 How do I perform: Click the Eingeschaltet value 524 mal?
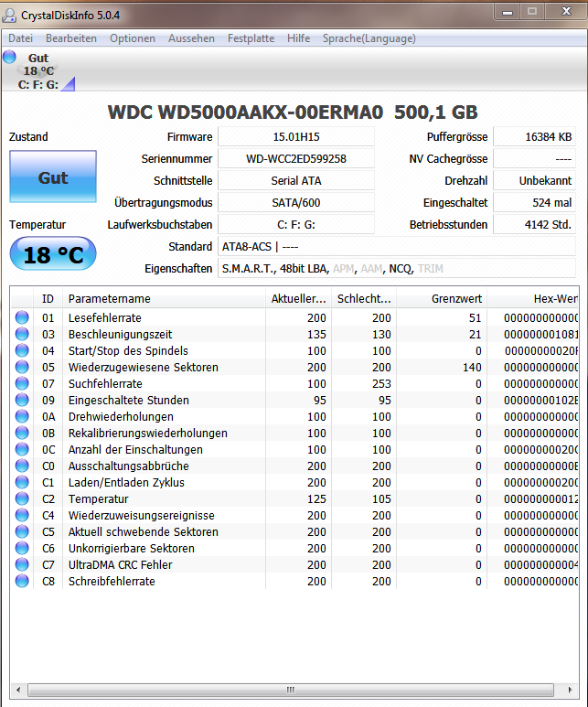point(534,202)
